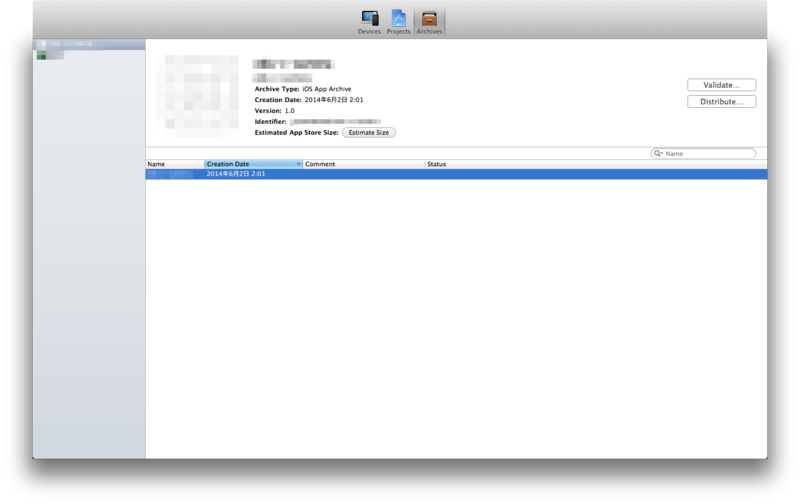Click the blurred app icon thumbnail
This screenshot has width=800, height=504.
coord(198,95)
